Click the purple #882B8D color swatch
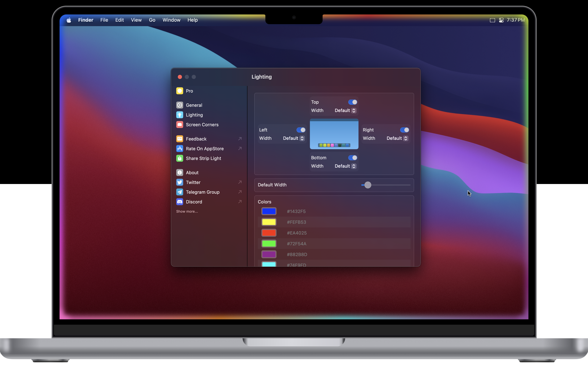 269,254
